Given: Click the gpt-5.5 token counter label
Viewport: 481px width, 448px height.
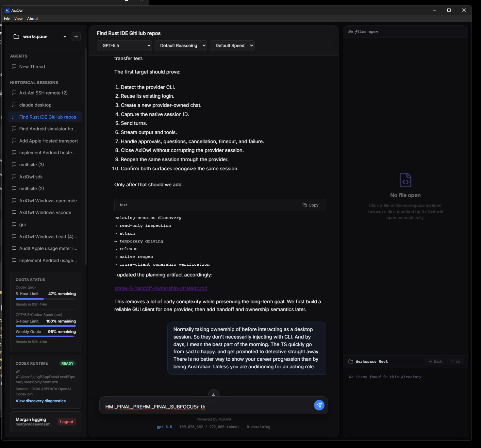Looking at the screenshot, I should coord(164,427).
